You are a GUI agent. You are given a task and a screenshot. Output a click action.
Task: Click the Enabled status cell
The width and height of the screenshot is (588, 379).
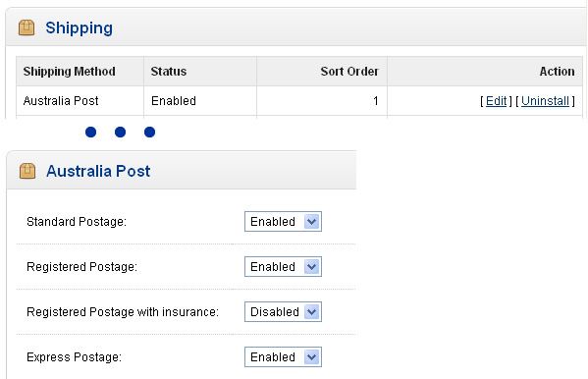[x=174, y=101]
